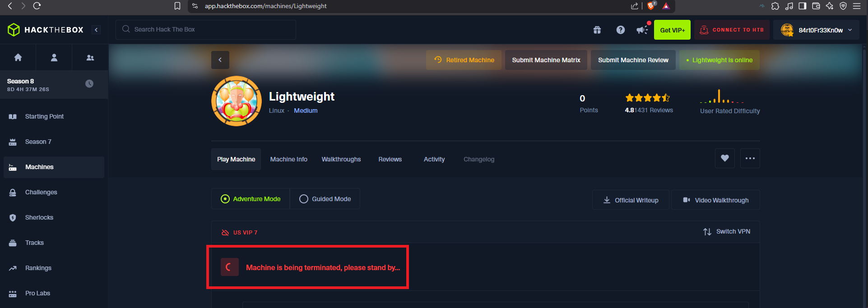View Rankings in sidebar
The height and width of the screenshot is (308, 868).
54,268
